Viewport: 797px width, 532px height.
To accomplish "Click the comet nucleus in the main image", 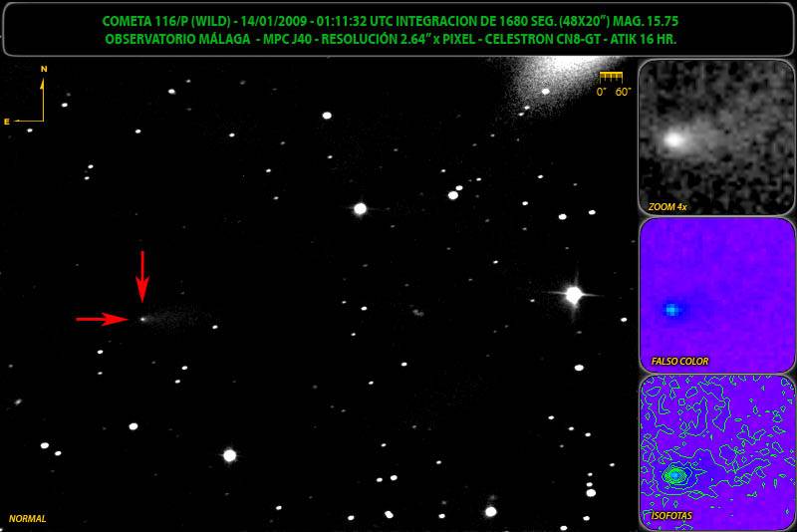I will pyautogui.click(x=142, y=319).
